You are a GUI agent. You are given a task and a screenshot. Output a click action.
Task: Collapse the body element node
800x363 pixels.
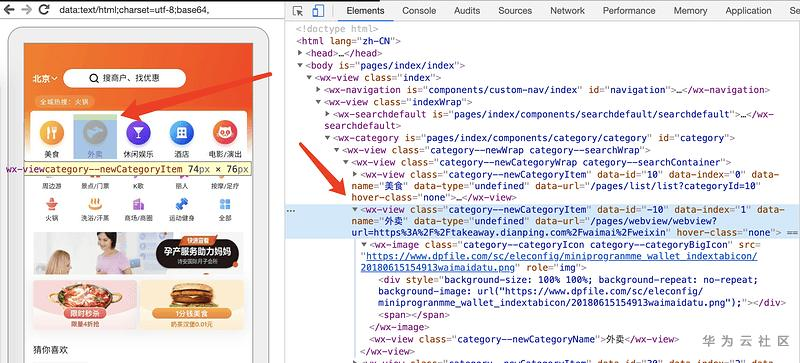point(300,65)
